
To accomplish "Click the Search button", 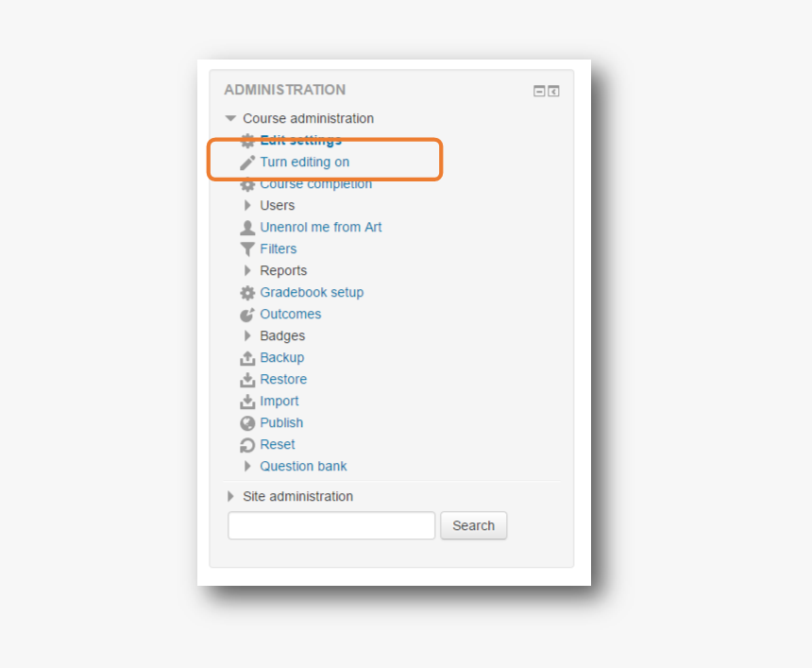I will click(x=473, y=525).
